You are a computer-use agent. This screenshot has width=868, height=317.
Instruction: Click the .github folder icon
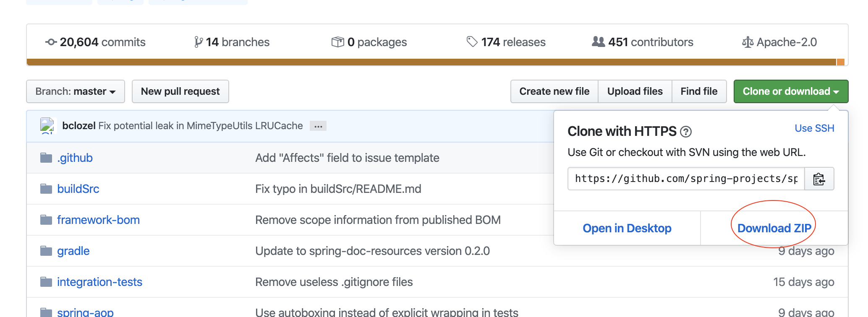click(x=46, y=158)
